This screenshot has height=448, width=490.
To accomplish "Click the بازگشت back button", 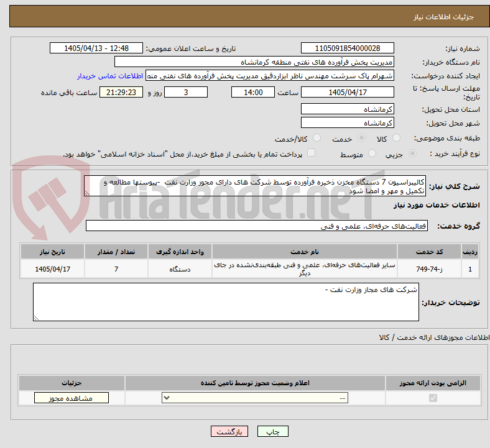I will pos(229,431).
